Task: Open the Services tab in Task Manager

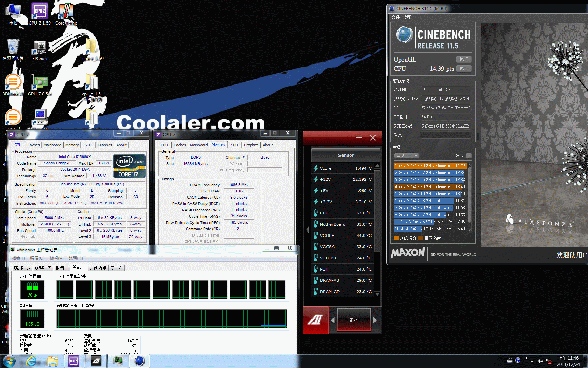Action: (x=60, y=268)
